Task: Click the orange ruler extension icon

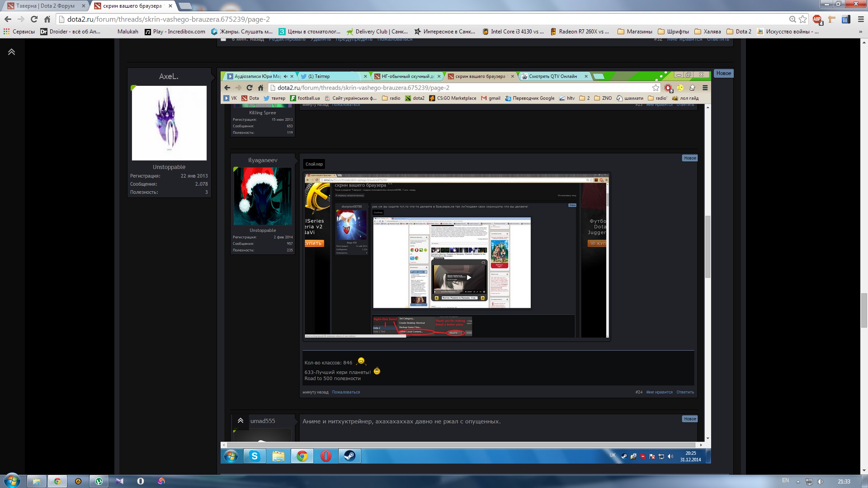Action: tap(831, 19)
